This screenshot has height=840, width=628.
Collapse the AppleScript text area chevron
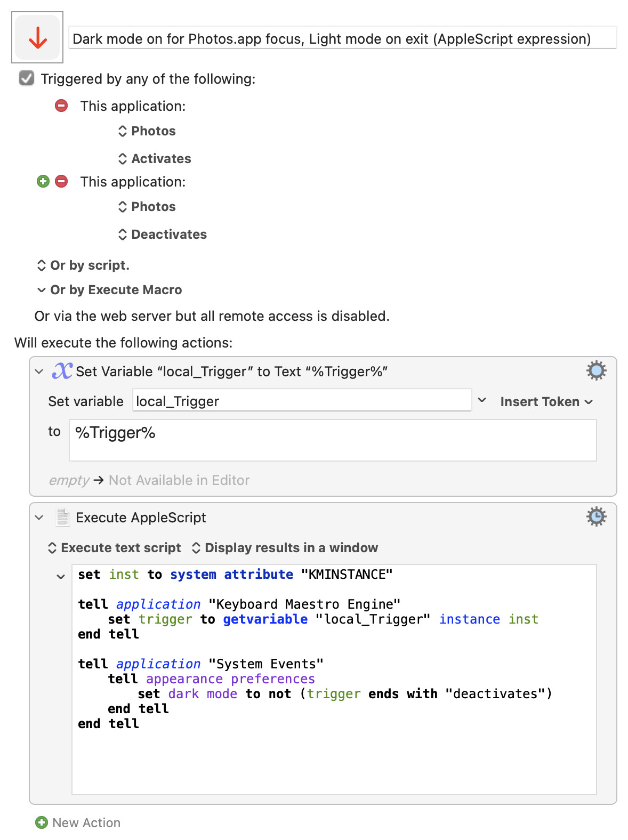61,576
